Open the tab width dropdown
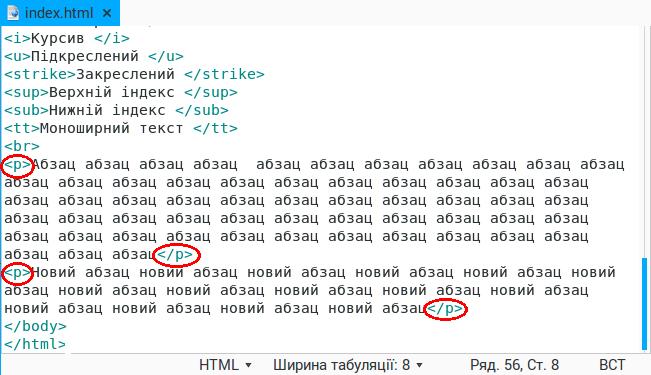651x375 pixels. [348, 365]
